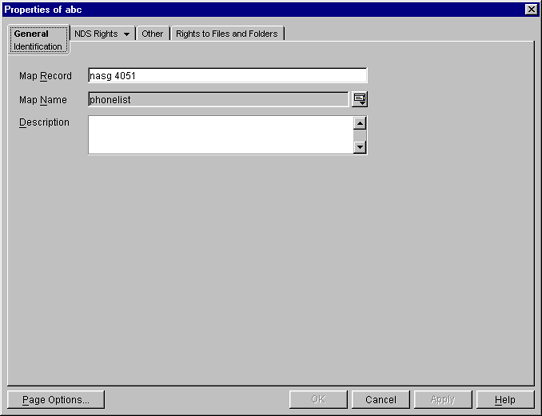Screen dimensions: 542x416
Task: Click the greyed-out Apply button
Action: click(x=443, y=400)
